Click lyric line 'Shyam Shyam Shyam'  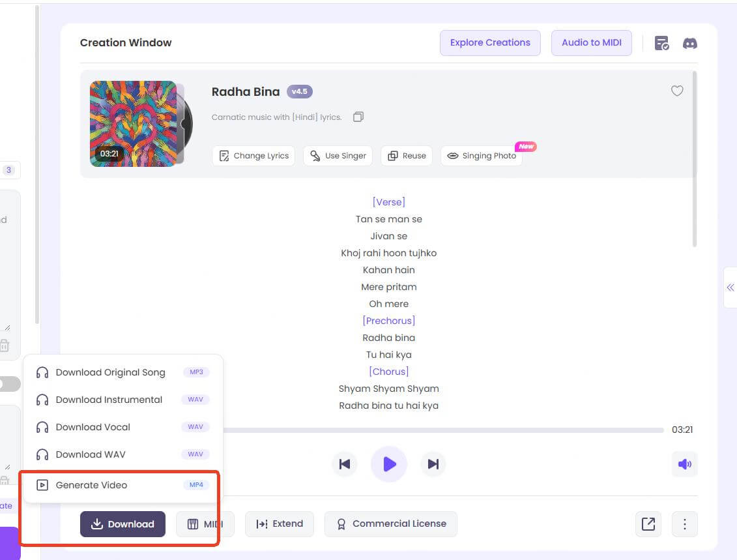(x=389, y=389)
